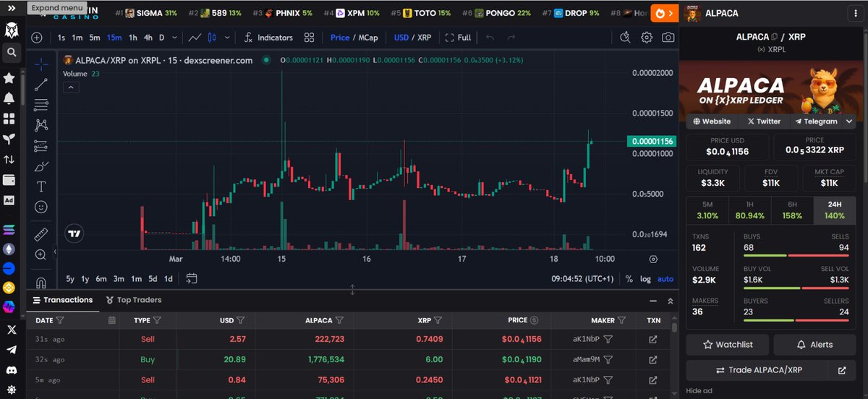868x399 pixels.
Task: Select the candlestick chart style button
Action: point(212,38)
